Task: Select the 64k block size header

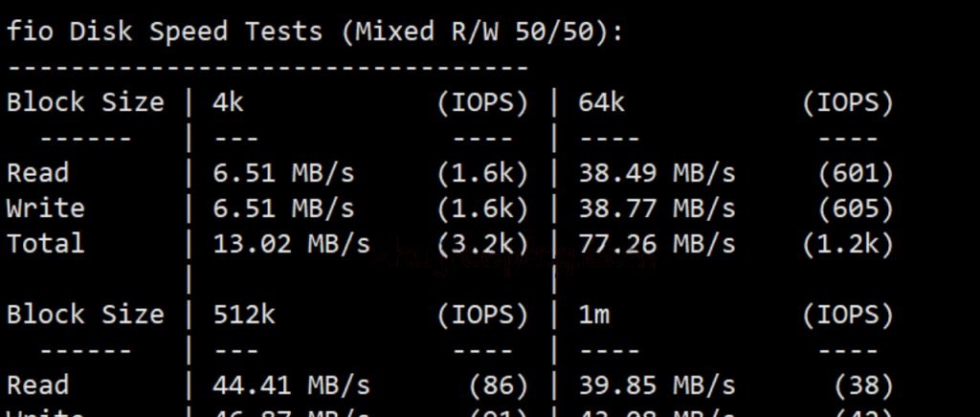Action: pyautogui.click(x=601, y=102)
